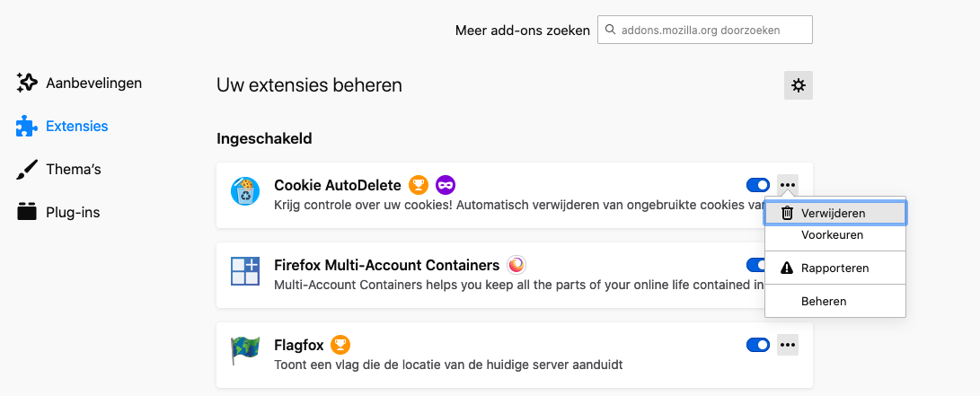
Task: Click the Flagfox flag icon
Action: [x=244, y=350]
